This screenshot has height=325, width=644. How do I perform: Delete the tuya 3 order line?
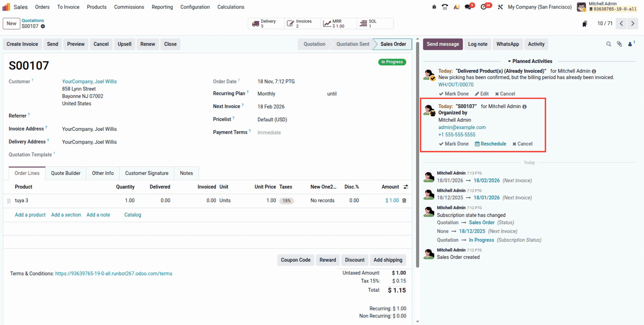[x=404, y=200]
